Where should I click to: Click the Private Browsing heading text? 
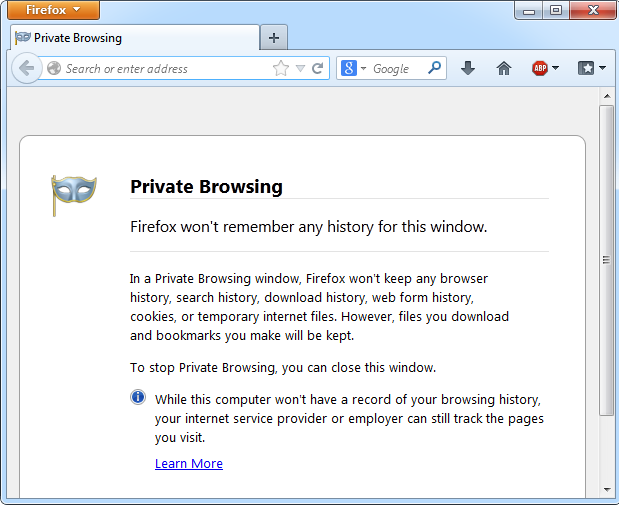[x=206, y=187]
